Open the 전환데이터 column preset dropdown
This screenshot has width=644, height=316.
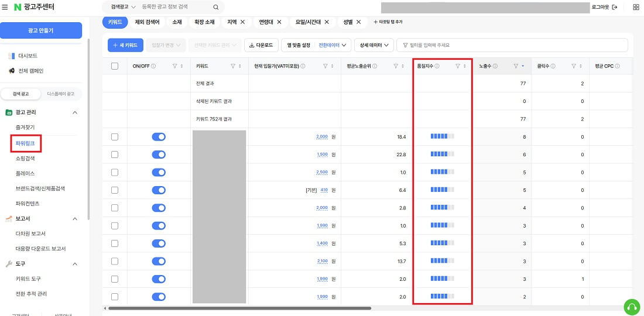click(x=333, y=45)
